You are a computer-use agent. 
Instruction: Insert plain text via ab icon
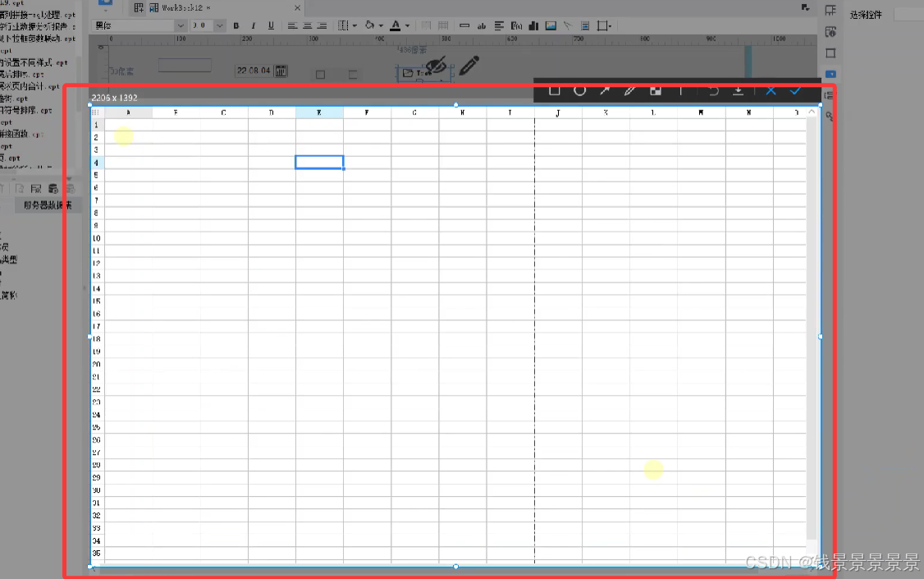coord(482,25)
